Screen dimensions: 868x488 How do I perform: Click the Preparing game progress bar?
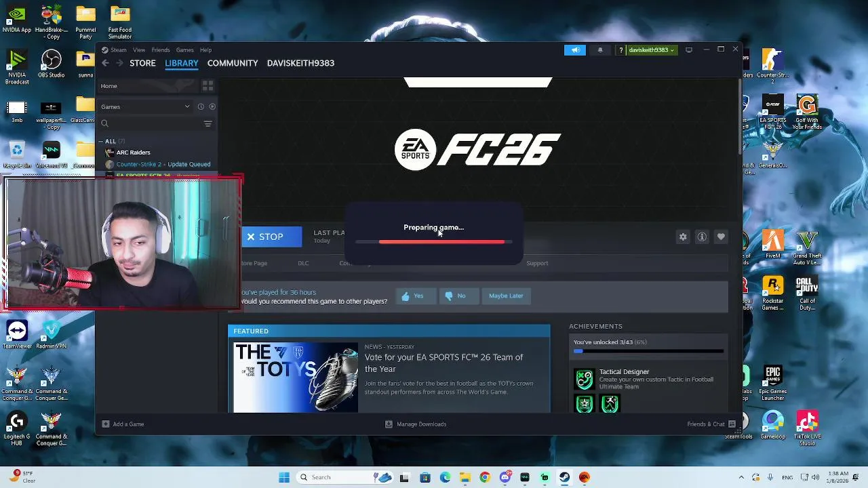[x=434, y=241]
